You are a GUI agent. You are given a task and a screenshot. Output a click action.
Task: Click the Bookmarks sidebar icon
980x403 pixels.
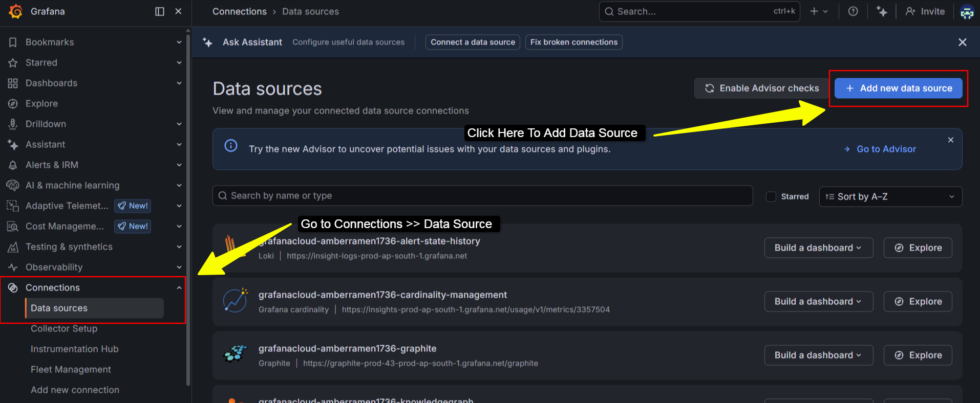click(13, 42)
